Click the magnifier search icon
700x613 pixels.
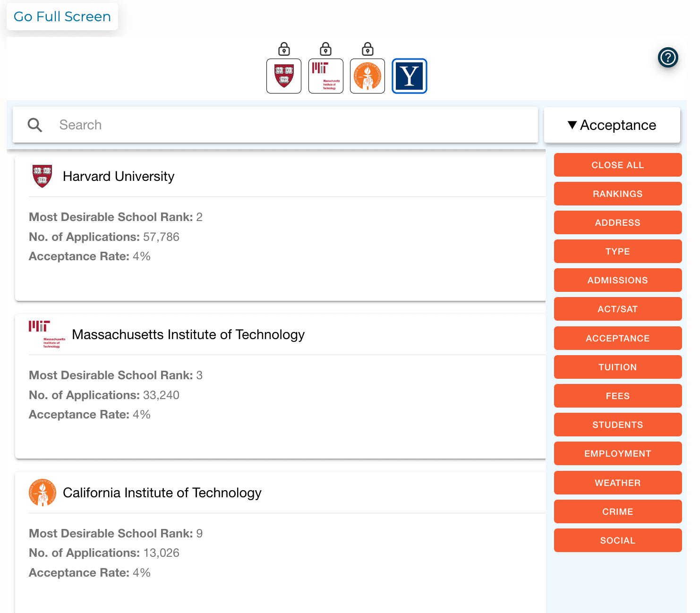(35, 125)
